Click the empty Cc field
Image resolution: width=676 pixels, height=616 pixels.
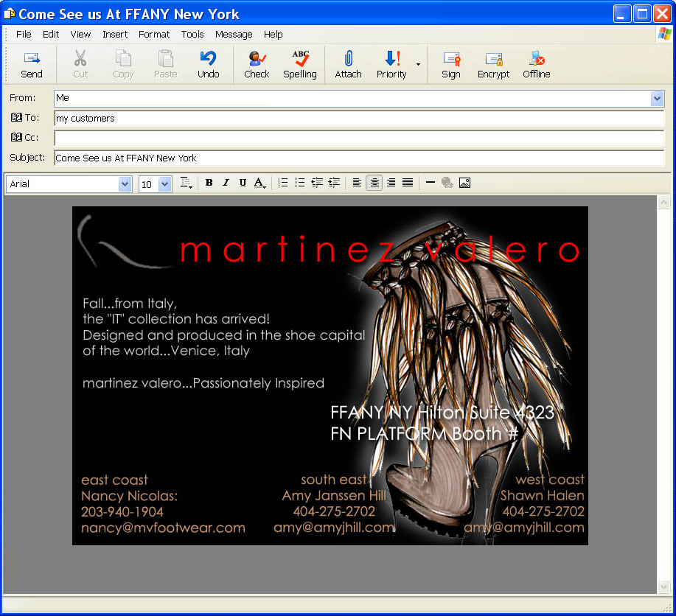pyautogui.click(x=359, y=139)
